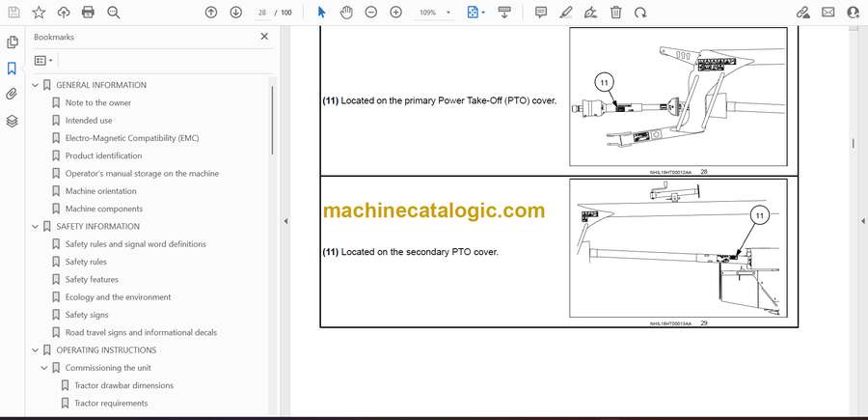Screen dimensions: 868x420
Task: Select the Safety signs bookmark
Action: pyautogui.click(x=87, y=315)
